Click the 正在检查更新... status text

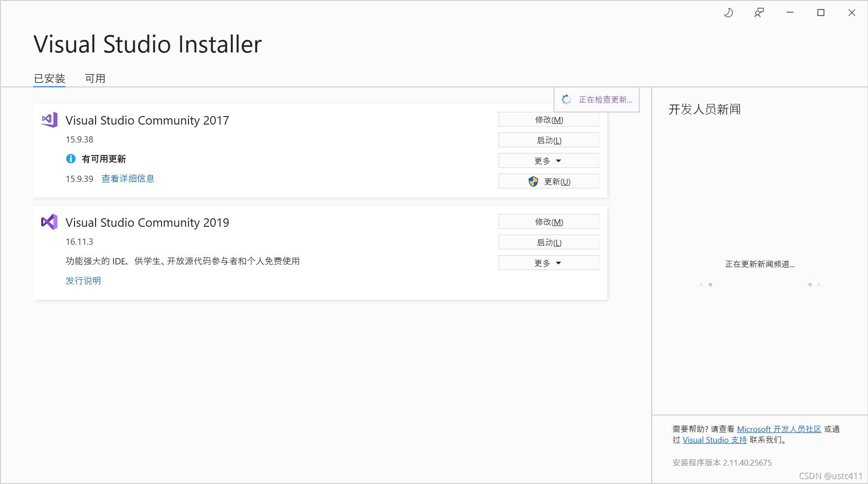pos(606,99)
